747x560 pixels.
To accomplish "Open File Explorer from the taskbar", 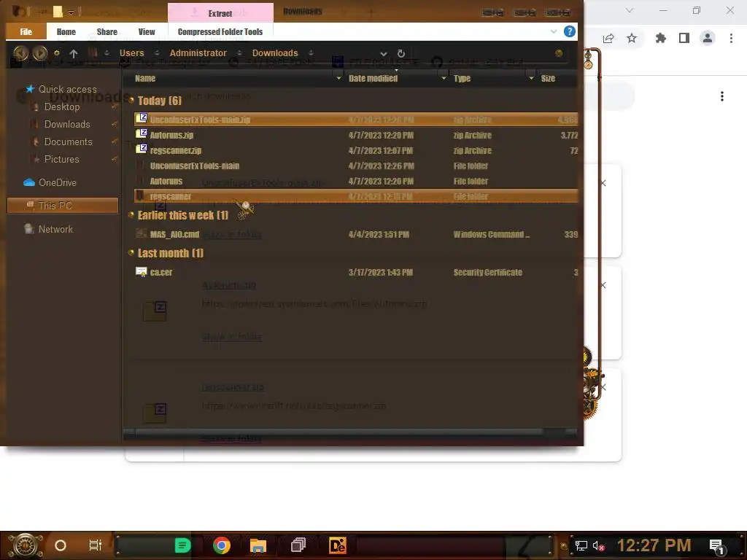I will click(258, 545).
